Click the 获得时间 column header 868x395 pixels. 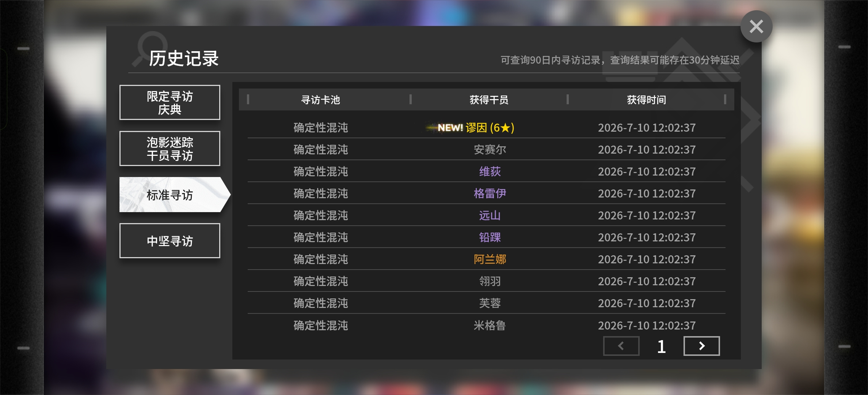[647, 99]
